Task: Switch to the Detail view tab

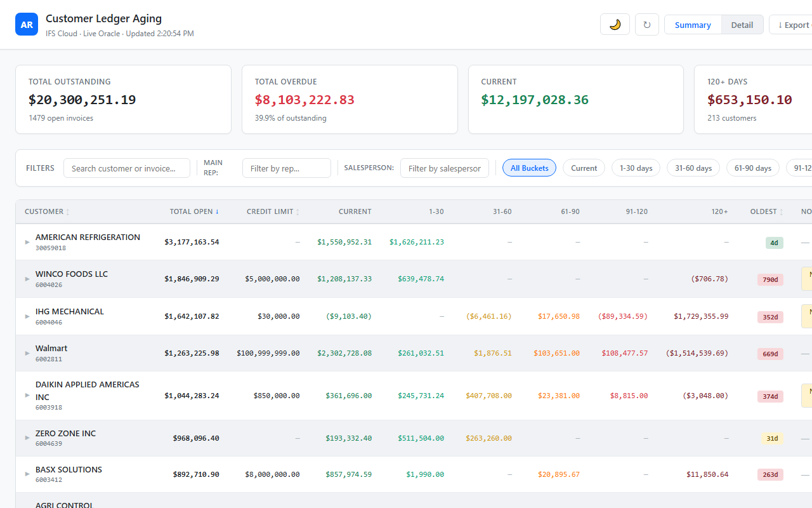Action: [x=742, y=25]
